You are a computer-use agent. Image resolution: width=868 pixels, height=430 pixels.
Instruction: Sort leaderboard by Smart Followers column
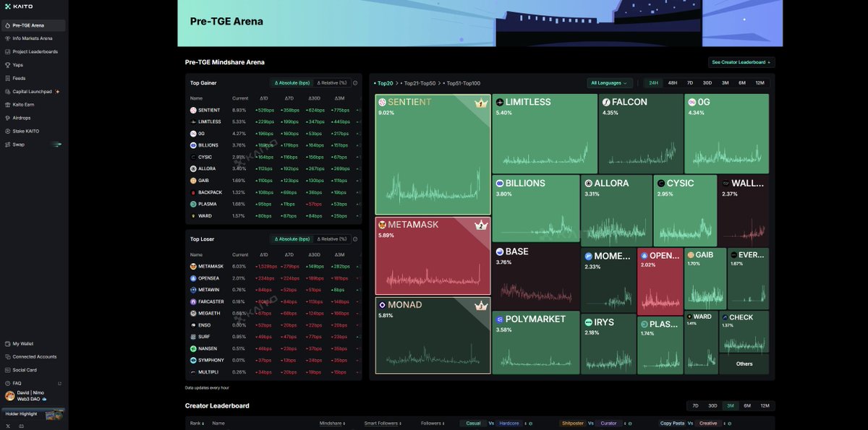(x=383, y=423)
